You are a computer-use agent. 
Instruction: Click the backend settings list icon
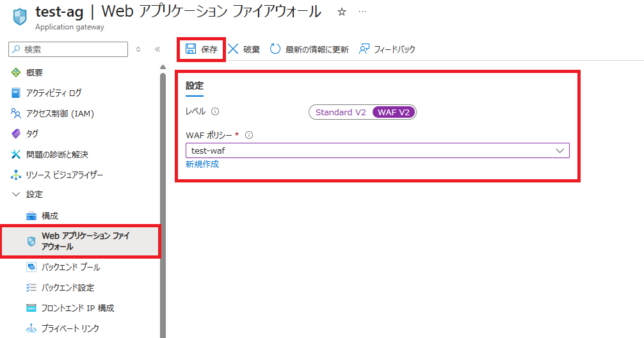click(x=31, y=287)
